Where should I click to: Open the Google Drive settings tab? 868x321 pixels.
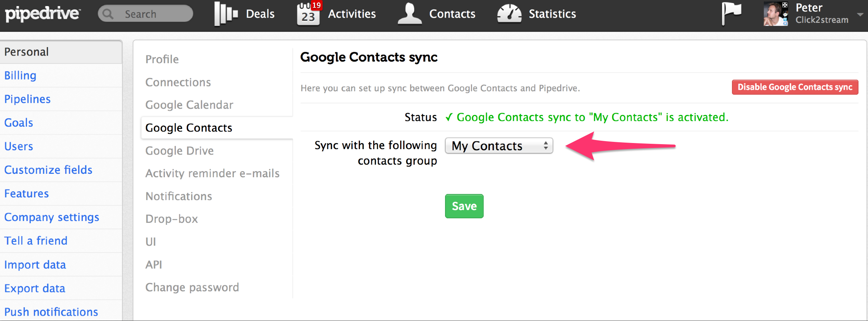click(x=179, y=151)
